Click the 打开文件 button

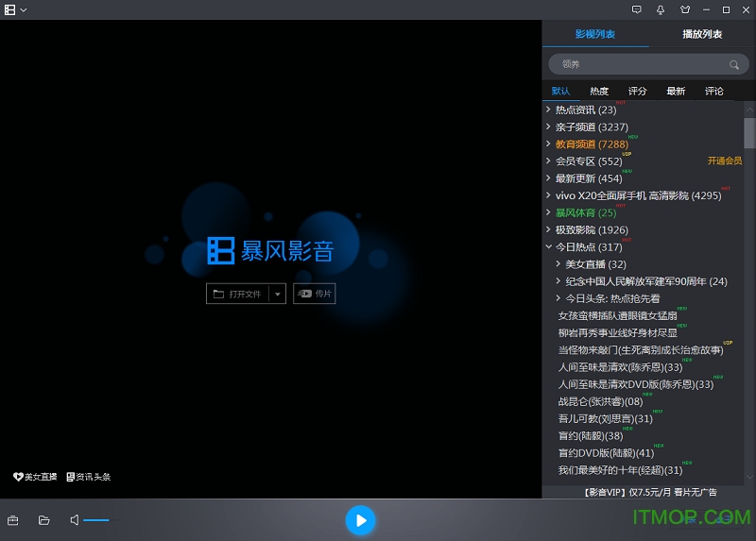coord(237,294)
